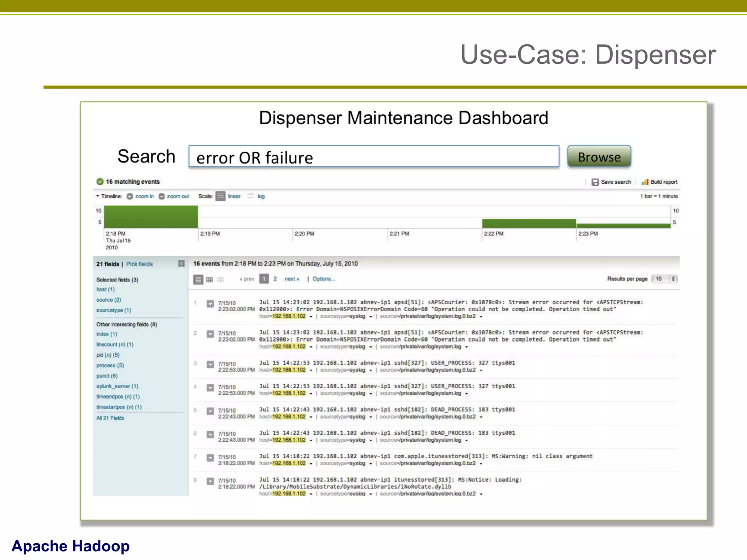Click 'DEAD_PROCESS: 183 ttys001' in event 5
The image size is (747, 560).
pyautogui.click(x=473, y=409)
